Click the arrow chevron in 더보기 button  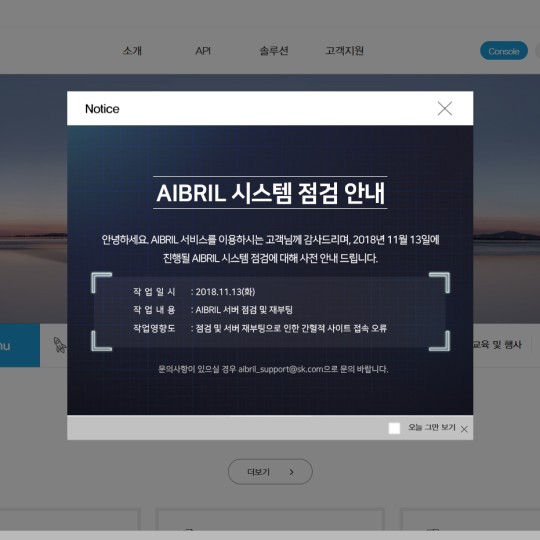pos(292,472)
